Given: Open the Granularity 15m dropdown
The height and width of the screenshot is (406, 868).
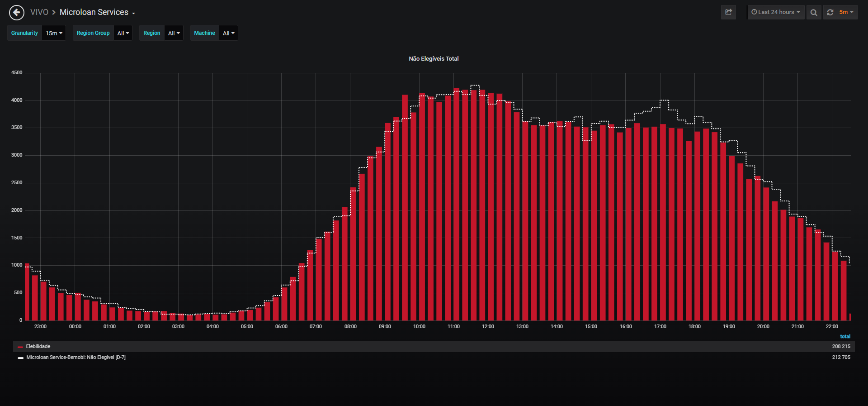Looking at the screenshot, I should [x=54, y=33].
